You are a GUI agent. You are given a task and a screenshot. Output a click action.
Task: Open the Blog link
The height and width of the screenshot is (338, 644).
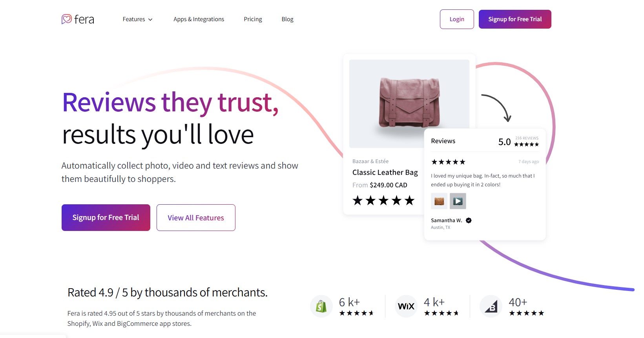tap(287, 19)
